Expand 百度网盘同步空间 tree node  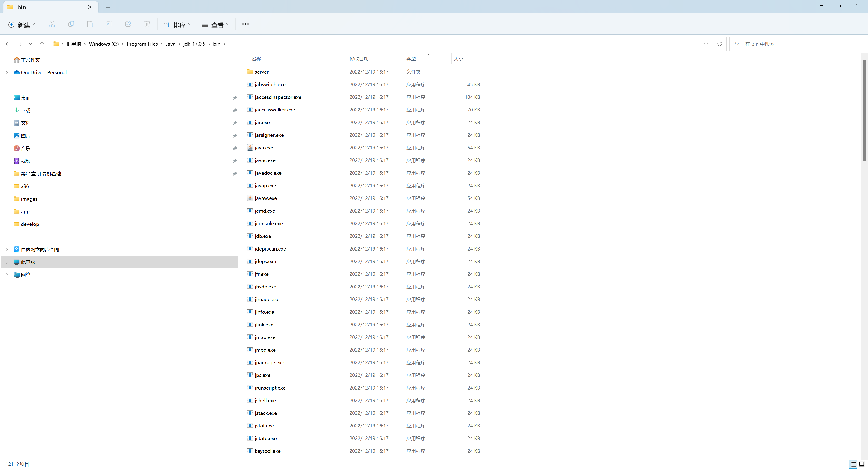(x=7, y=249)
